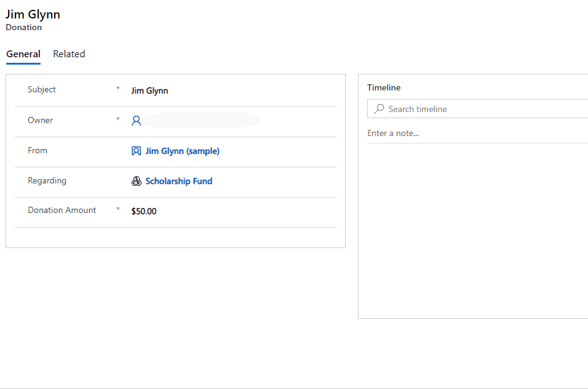Click the person icon in the Owner field
Image resolution: width=588 pixels, height=389 pixels.
click(136, 121)
